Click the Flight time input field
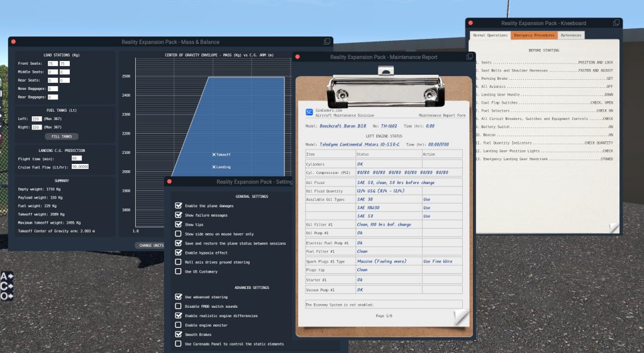Image resolution: width=644 pixels, height=353 pixels. [77, 158]
